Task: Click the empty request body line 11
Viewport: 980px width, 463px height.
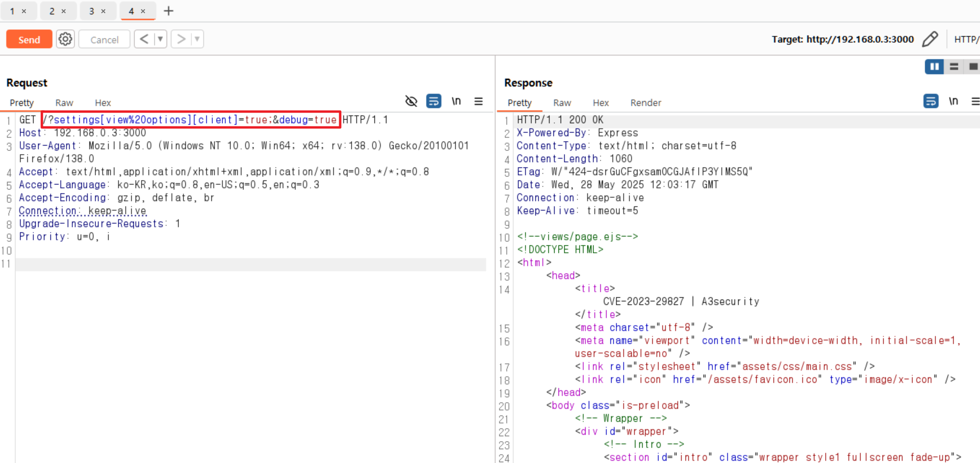Action: point(251,264)
